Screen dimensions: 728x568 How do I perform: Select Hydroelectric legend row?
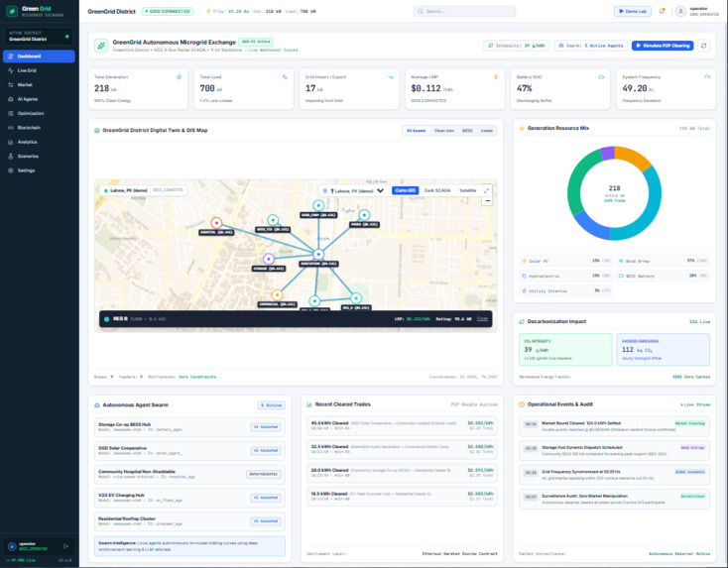(x=566, y=276)
